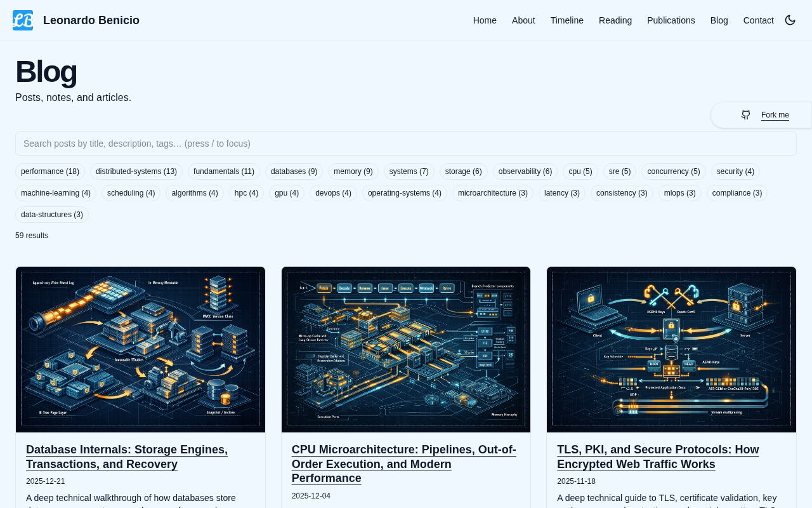
Task: Select the operating-systems (4) tag
Action: pyautogui.click(x=405, y=193)
